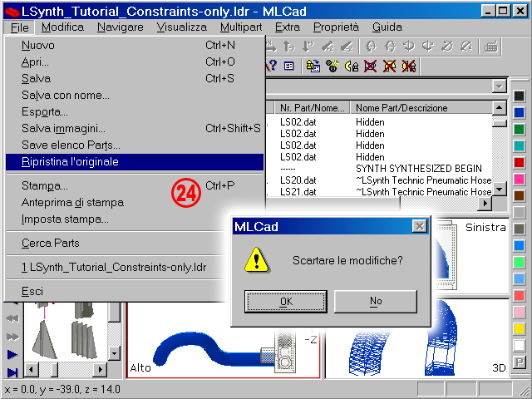
Task: Select Salva con nome... menu entry
Action: click(135, 95)
